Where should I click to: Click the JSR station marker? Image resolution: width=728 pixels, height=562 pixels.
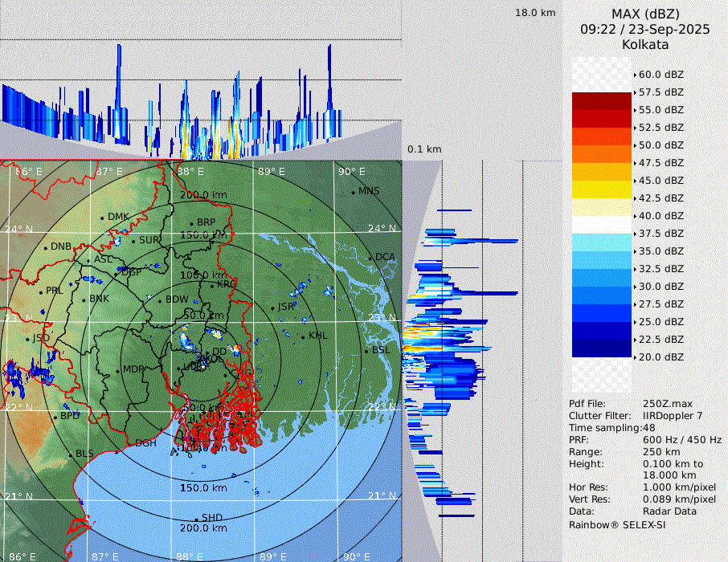pyautogui.click(x=272, y=307)
